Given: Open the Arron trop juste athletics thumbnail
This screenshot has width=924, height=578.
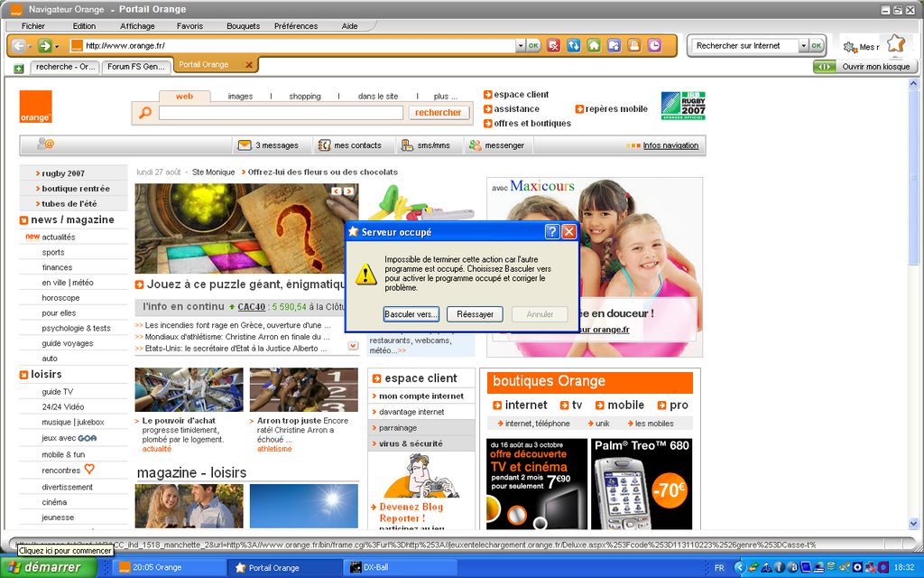Looking at the screenshot, I should pos(303,389).
